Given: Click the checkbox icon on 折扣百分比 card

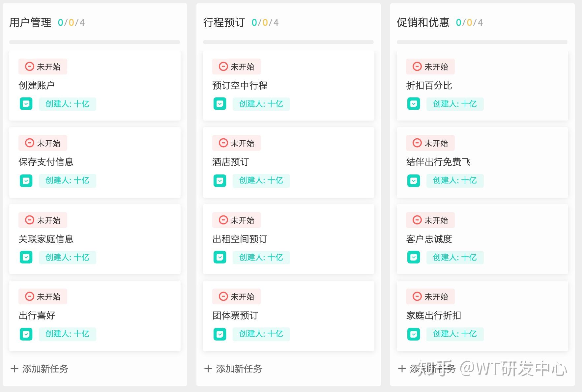Looking at the screenshot, I should 413,104.
